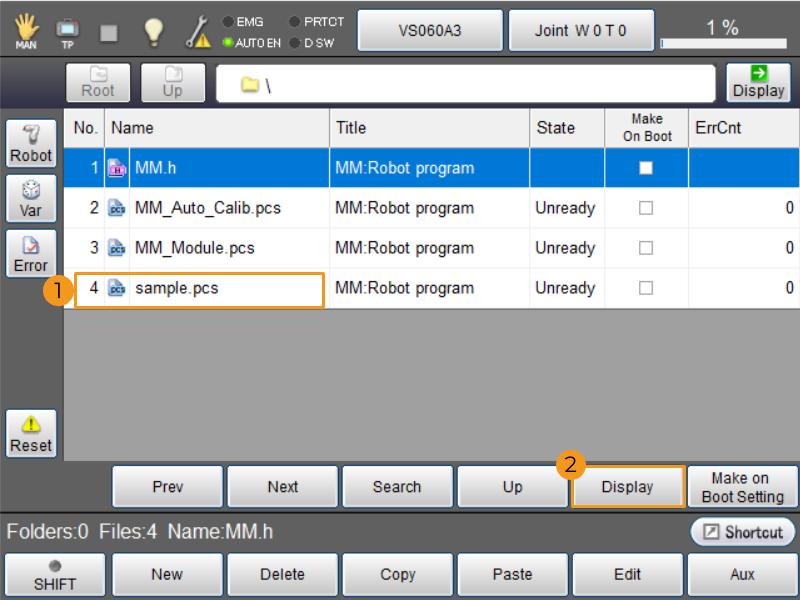800x600 pixels.
Task: Toggle Make On Boot for MM_Module.pcs
Action: pos(646,248)
